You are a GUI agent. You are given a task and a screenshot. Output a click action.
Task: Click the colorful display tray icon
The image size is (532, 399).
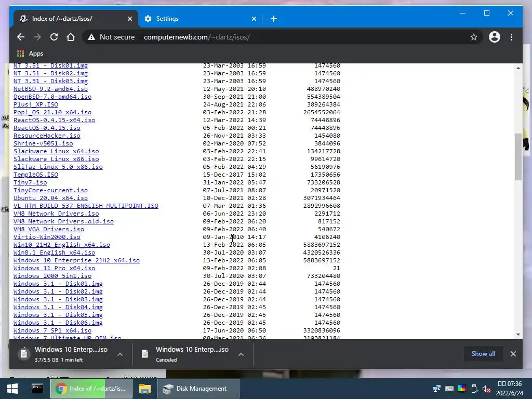(x=462, y=389)
